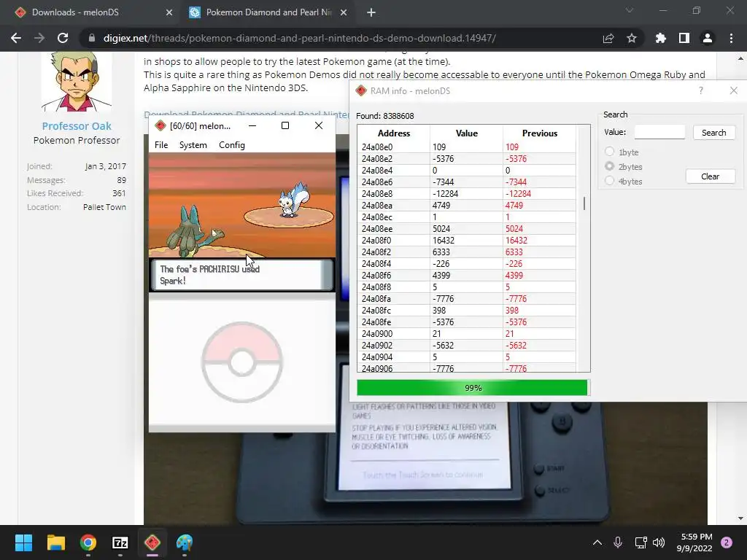Open the Chrome three-dot menu
747x560 pixels.
coord(731,38)
